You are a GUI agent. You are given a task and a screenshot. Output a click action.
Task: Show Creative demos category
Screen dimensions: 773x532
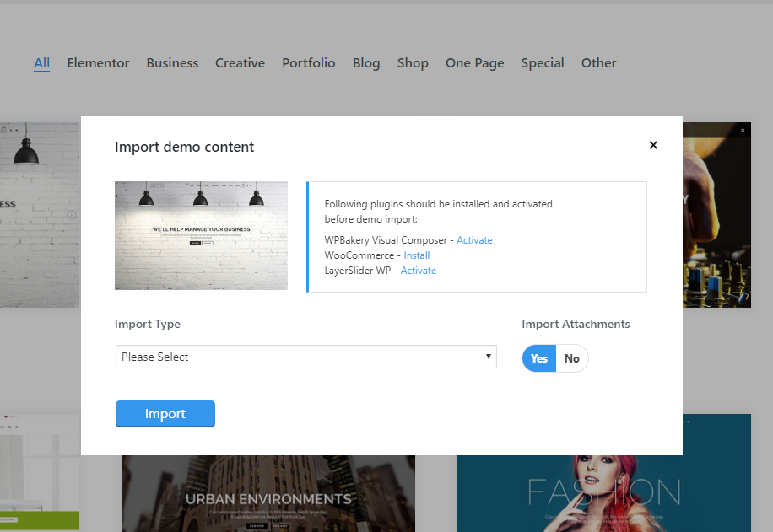coord(240,63)
